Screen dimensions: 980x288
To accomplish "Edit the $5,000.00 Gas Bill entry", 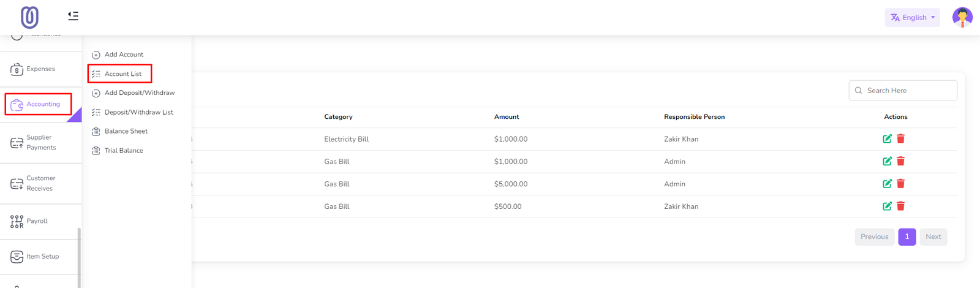I will (887, 184).
